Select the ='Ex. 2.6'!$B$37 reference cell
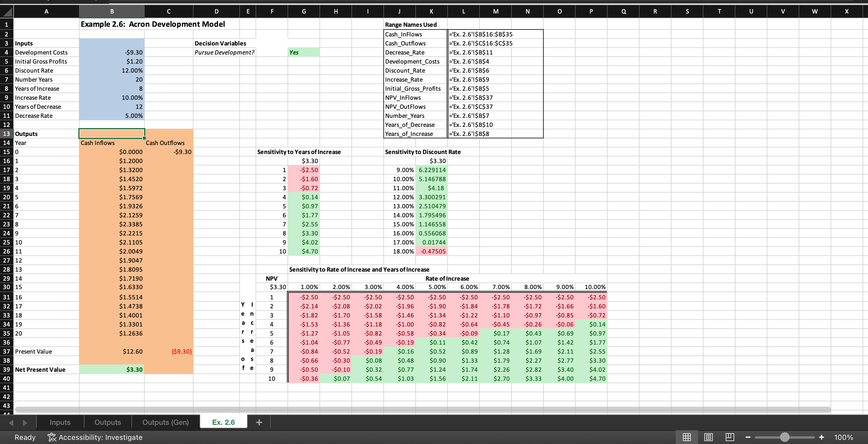The height and width of the screenshot is (444, 868). pyautogui.click(x=495, y=97)
